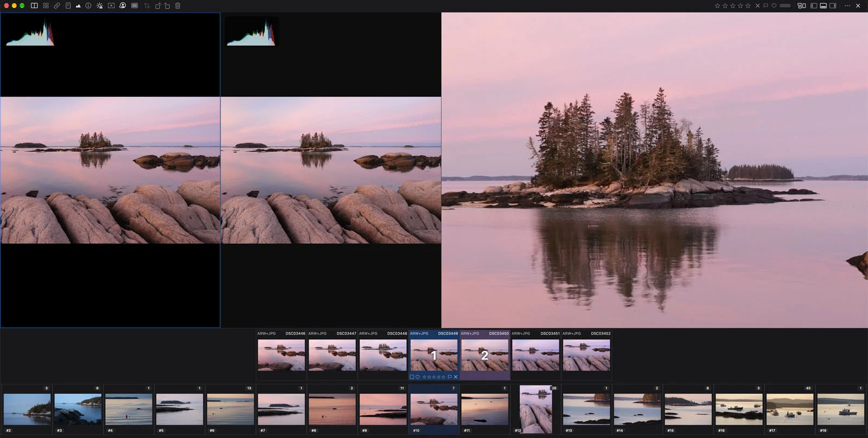
Task: Switch to split compare view icon
Action: tap(34, 5)
